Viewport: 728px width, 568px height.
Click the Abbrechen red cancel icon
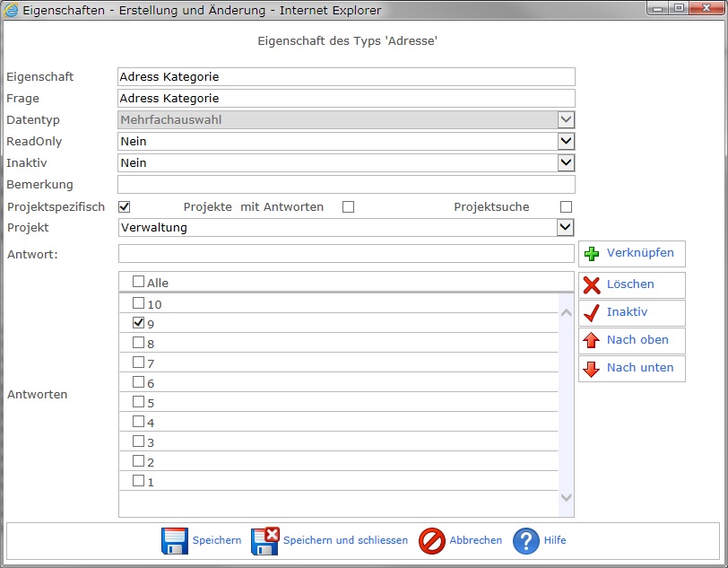pos(432,541)
